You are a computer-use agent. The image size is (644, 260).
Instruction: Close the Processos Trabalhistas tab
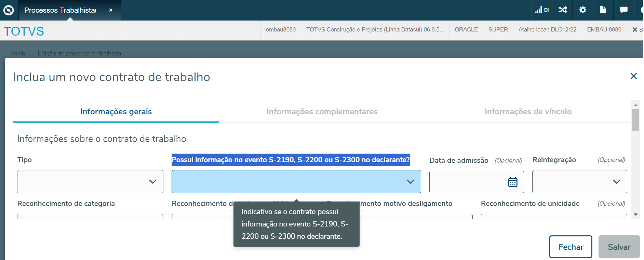tap(111, 10)
